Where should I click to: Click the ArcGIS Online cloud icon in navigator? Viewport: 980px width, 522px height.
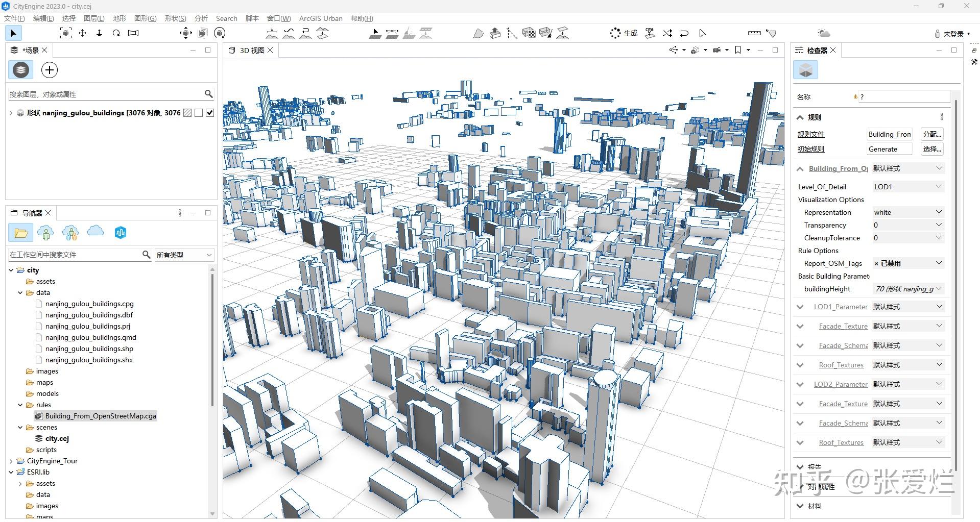coord(95,232)
